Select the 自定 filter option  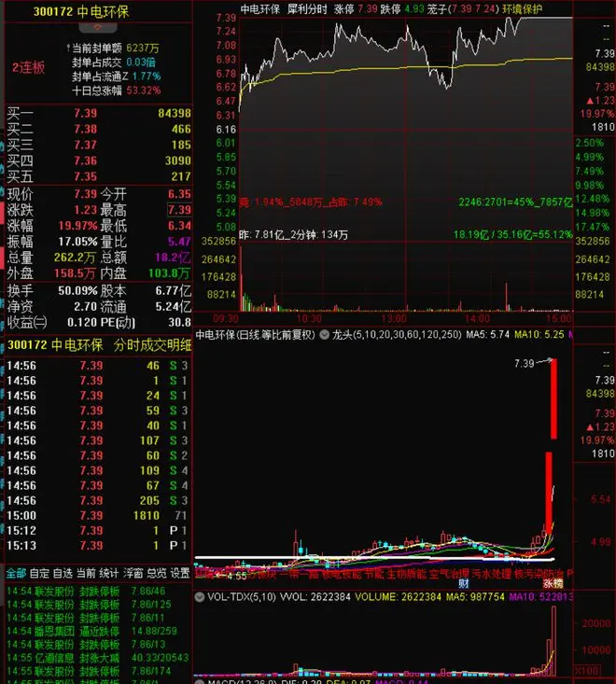39,572
